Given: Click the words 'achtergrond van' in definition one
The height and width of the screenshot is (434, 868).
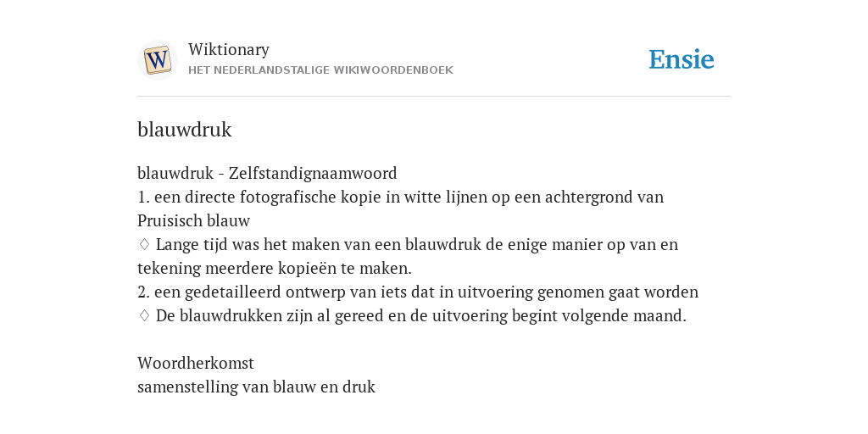Looking at the screenshot, I should point(604,197).
